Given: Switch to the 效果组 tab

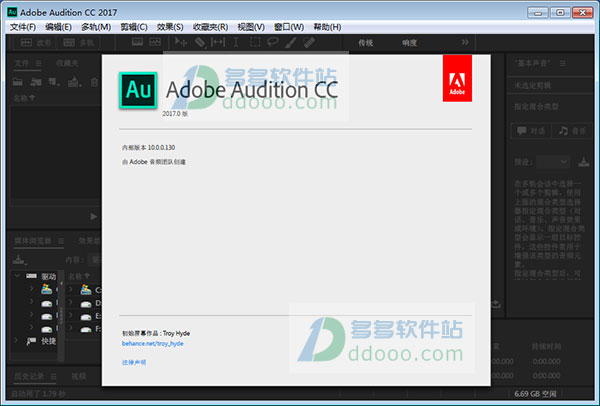Looking at the screenshot, I should [x=89, y=241].
